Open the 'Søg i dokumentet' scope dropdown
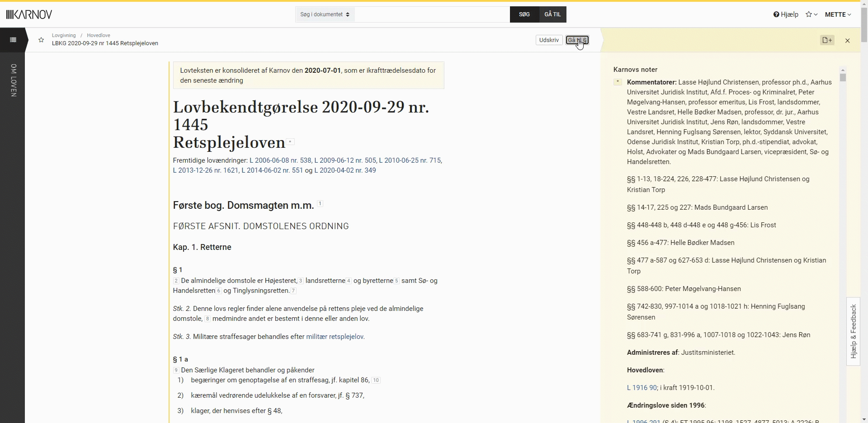Viewport: 868px width, 423px height. [x=325, y=14]
